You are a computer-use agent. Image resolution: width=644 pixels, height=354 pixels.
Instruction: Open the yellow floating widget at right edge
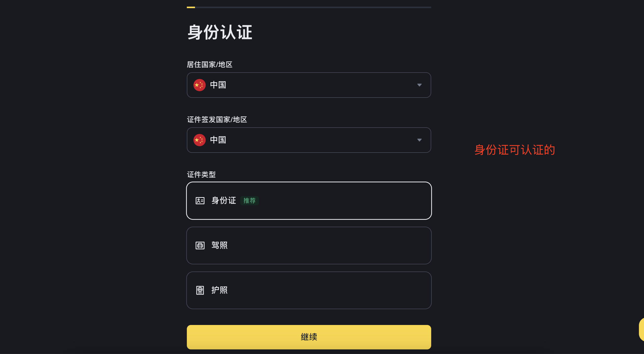coord(641,330)
